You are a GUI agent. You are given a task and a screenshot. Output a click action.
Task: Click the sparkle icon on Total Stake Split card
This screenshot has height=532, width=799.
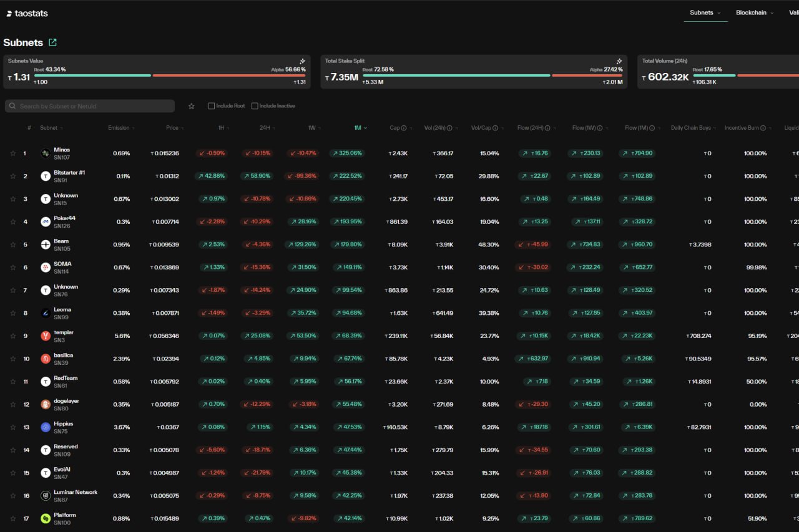[619, 61]
